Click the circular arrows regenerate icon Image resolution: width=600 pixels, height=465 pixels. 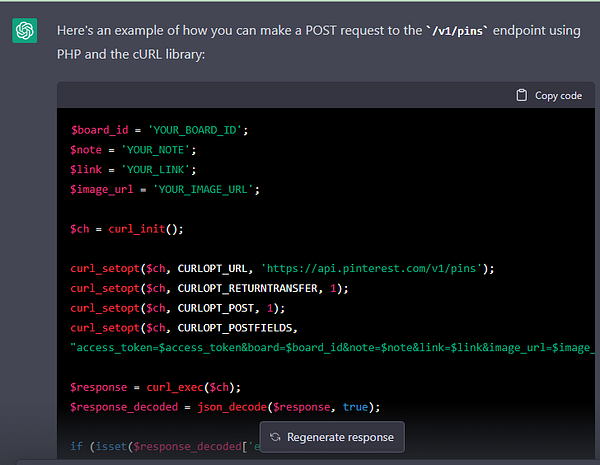pyautogui.click(x=275, y=437)
